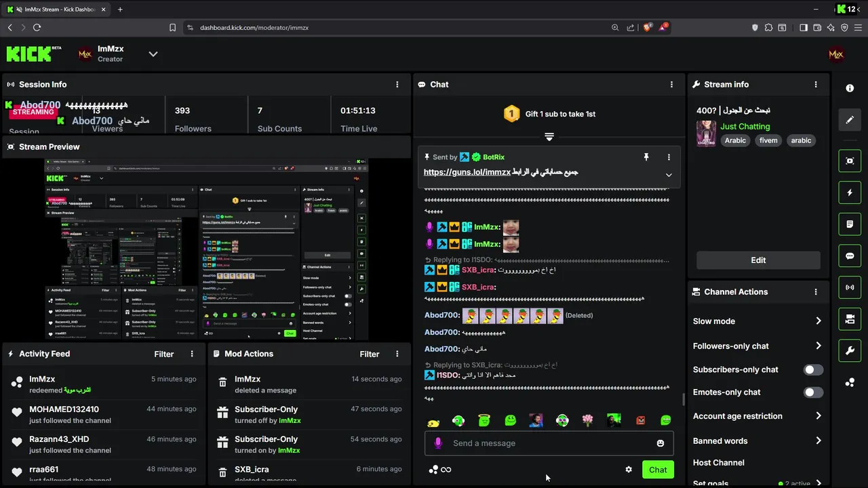Open Channel Actions three-dot menu
Screen dimensions: 868x488
816,291
